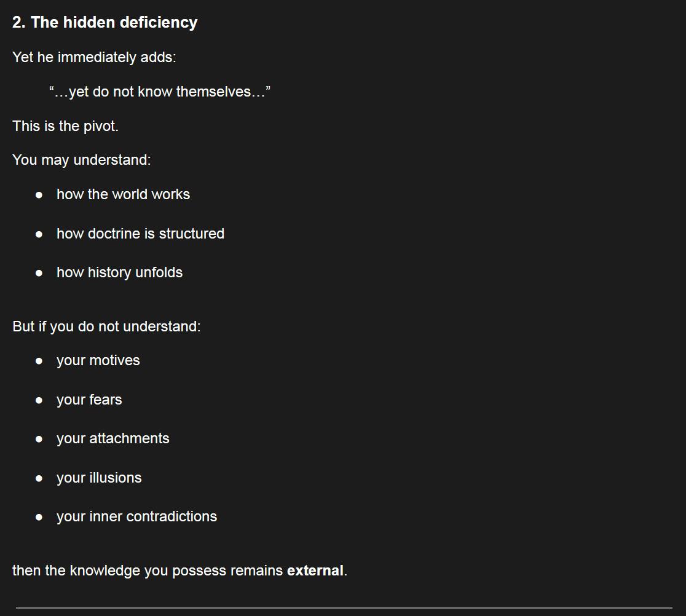The image size is (686, 616).
Task: Click the bold word "external"
Action: point(315,571)
